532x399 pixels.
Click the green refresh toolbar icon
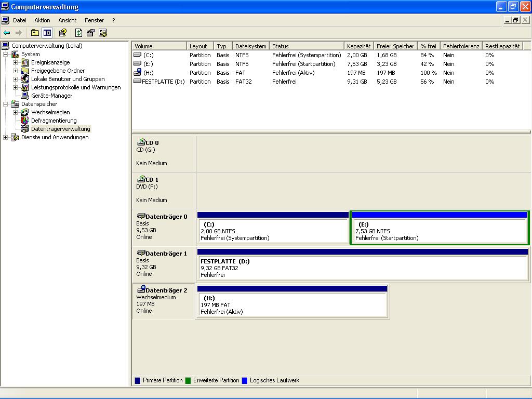[78, 33]
